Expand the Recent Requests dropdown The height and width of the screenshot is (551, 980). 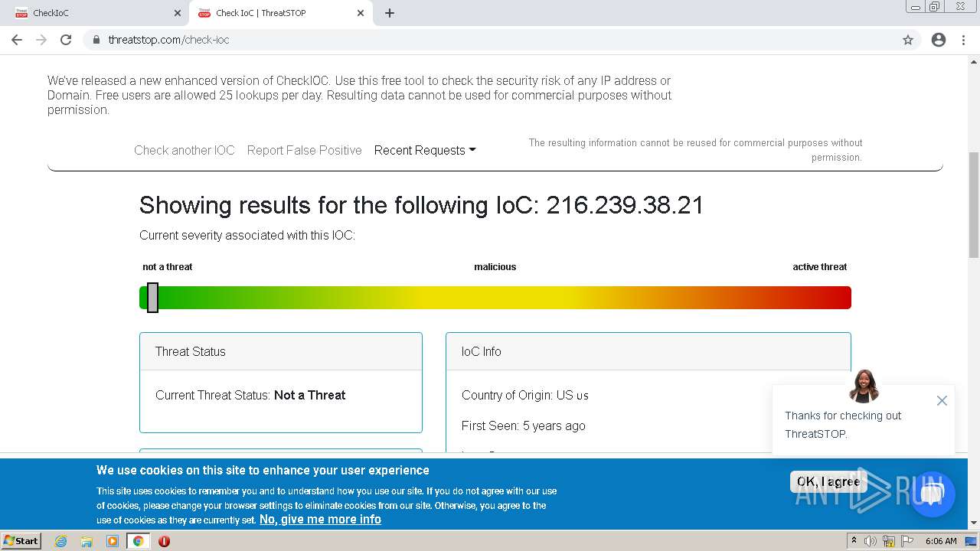[x=425, y=150]
